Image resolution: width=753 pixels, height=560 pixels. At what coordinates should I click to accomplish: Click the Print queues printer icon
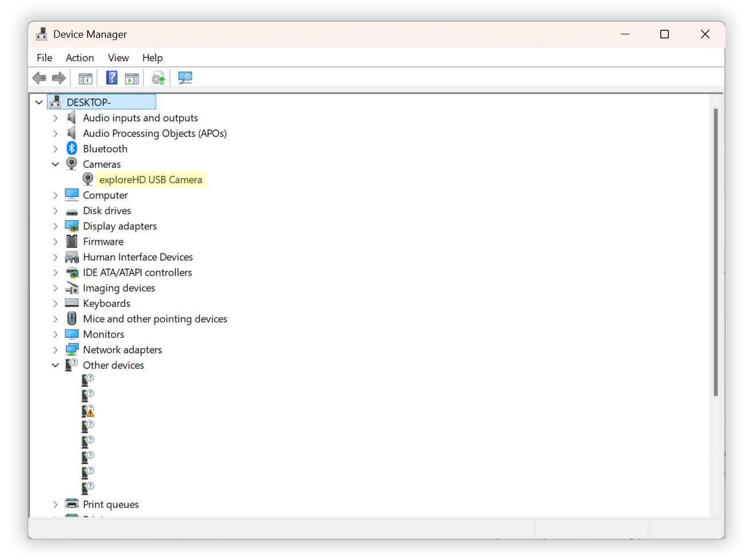[72, 504]
